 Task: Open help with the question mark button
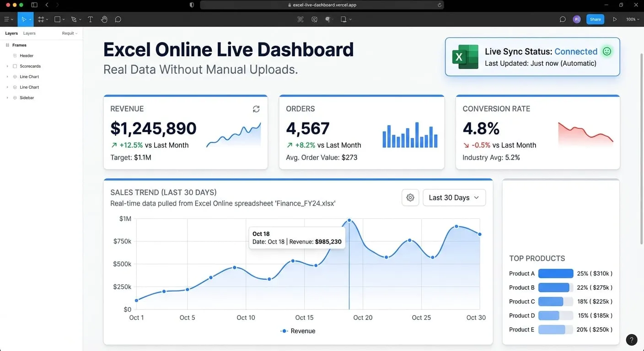pyautogui.click(x=631, y=340)
